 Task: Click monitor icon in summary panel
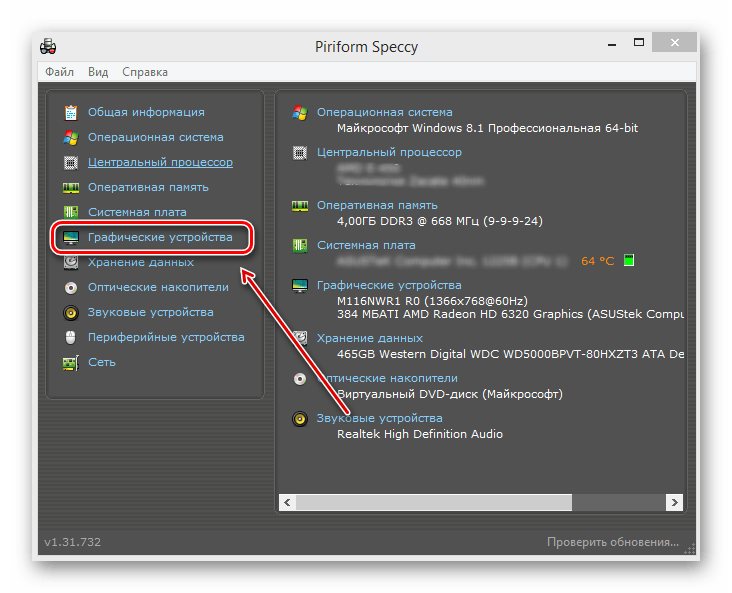coord(300,286)
